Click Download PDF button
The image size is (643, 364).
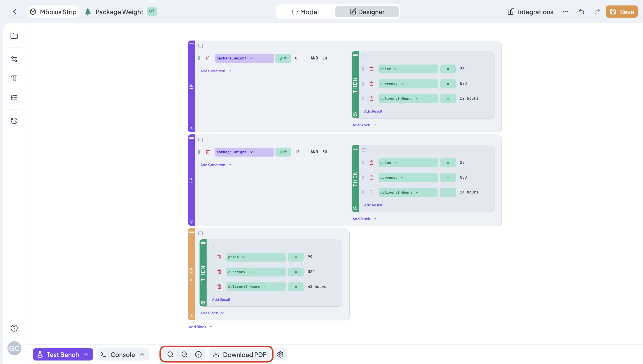click(239, 355)
